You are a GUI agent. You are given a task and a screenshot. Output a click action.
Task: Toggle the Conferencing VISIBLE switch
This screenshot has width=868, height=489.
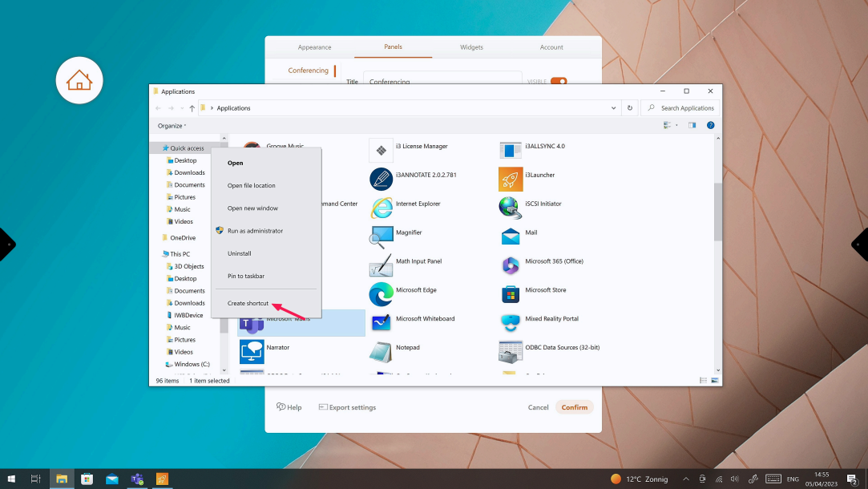[x=559, y=81]
